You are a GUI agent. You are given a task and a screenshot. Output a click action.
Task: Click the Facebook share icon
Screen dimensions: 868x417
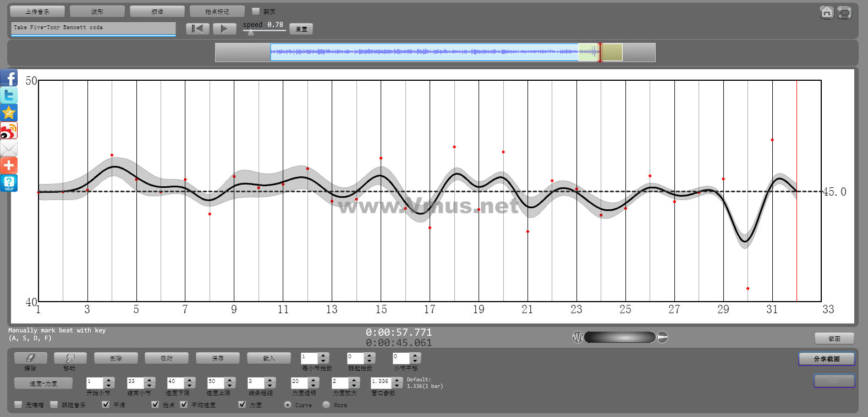(x=9, y=78)
